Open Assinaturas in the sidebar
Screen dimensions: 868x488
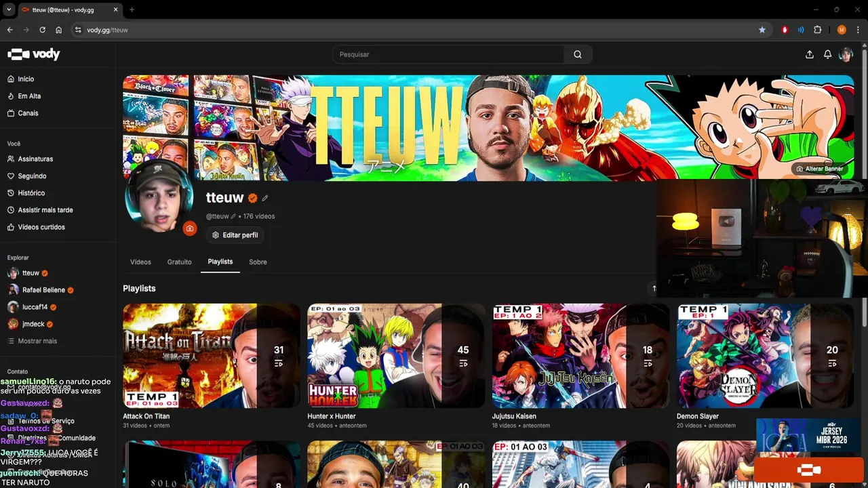[x=35, y=159]
